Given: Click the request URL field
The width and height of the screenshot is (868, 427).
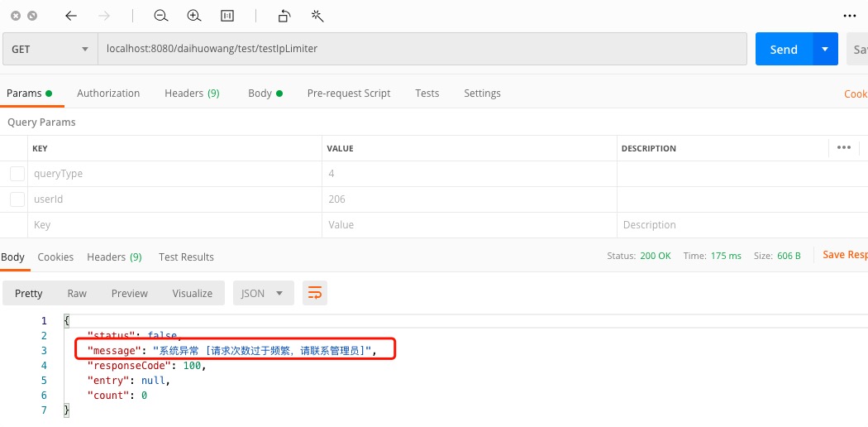Looking at the screenshot, I should 422,49.
